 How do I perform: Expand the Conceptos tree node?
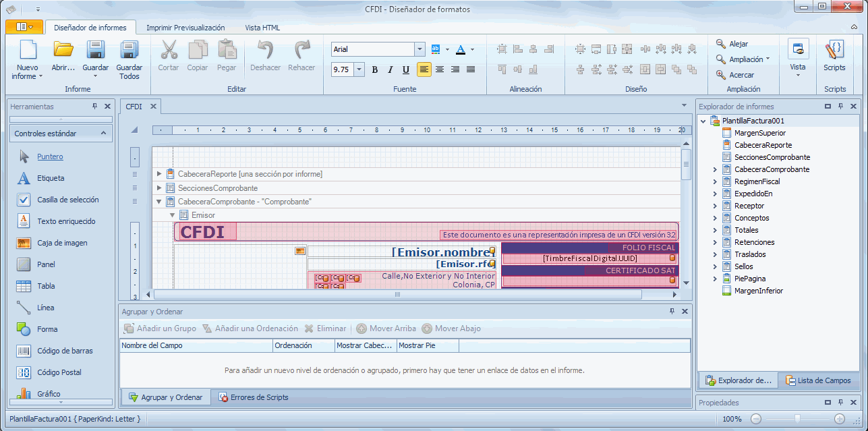tap(715, 218)
